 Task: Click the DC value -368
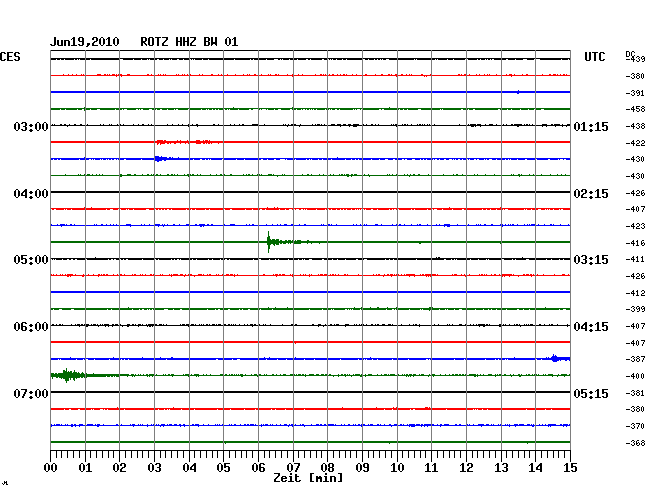tap(635, 443)
